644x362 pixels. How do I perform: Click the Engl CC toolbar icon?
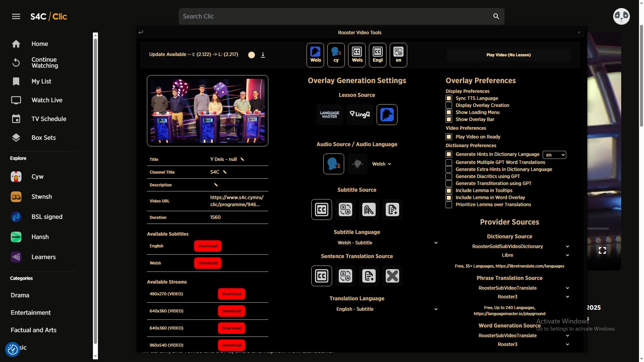click(x=378, y=55)
